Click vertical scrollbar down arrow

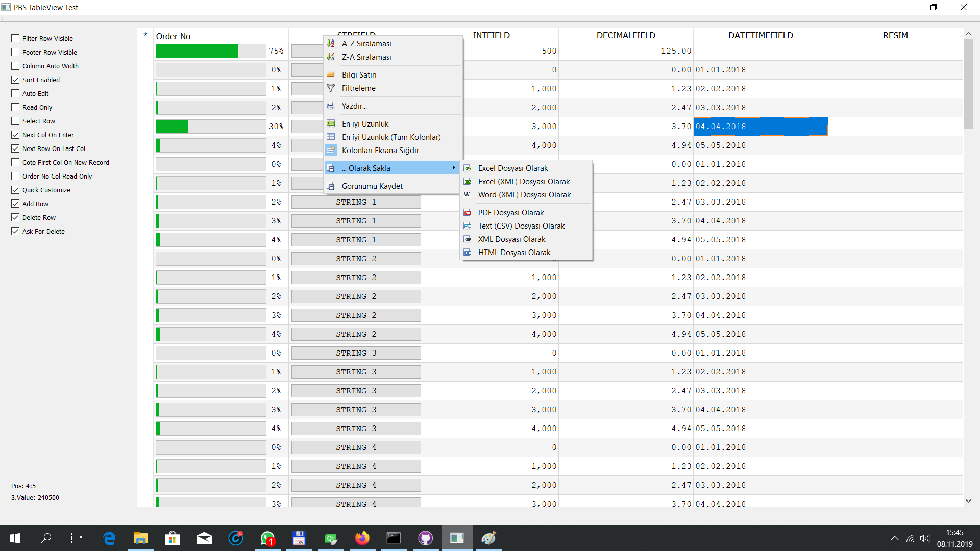[x=968, y=501]
